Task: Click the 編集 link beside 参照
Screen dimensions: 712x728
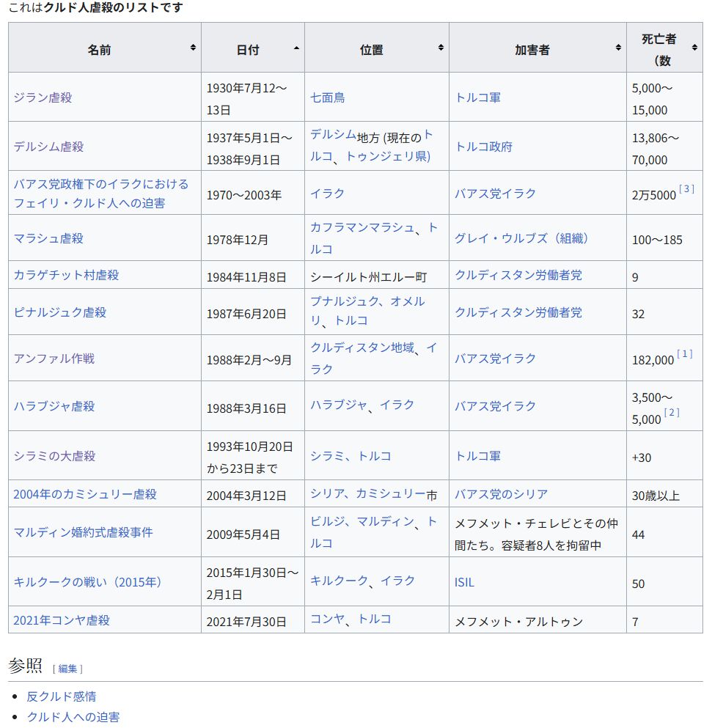Action: [67, 669]
